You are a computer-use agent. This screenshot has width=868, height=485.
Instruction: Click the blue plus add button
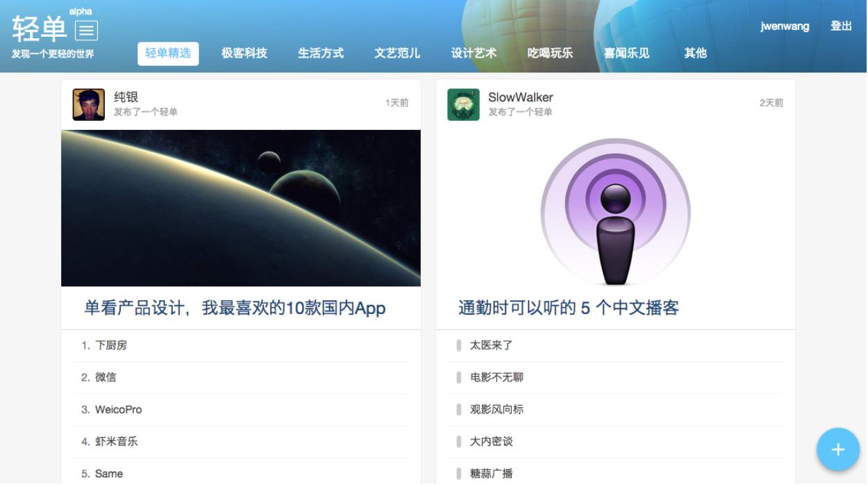pyautogui.click(x=838, y=450)
